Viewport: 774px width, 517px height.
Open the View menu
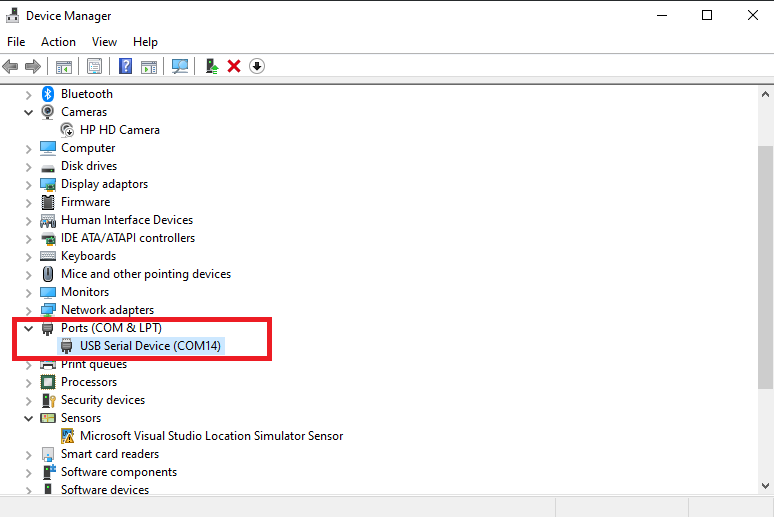pyautogui.click(x=104, y=42)
